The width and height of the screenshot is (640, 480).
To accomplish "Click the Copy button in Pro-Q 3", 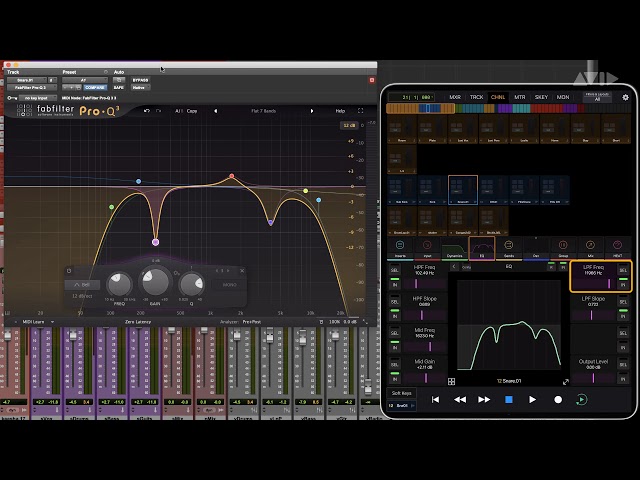I will 192,111.
